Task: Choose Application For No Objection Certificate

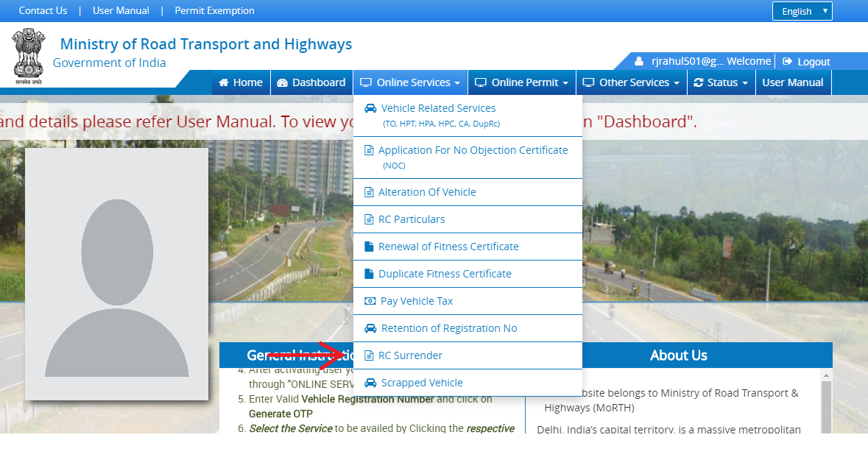Action: pos(467,157)
